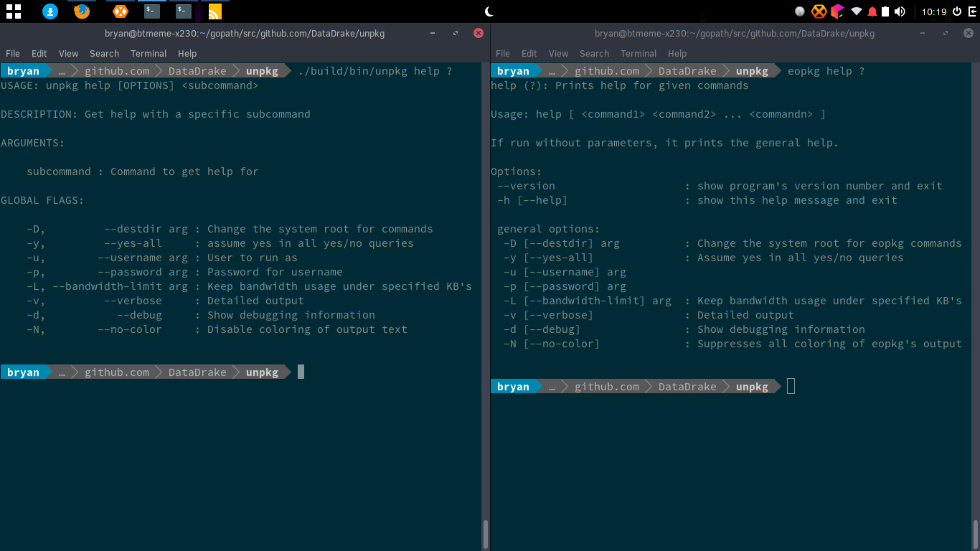Click 'show this help message and exit'
Screen dimensions: 980x551
(x=797, y=200)
